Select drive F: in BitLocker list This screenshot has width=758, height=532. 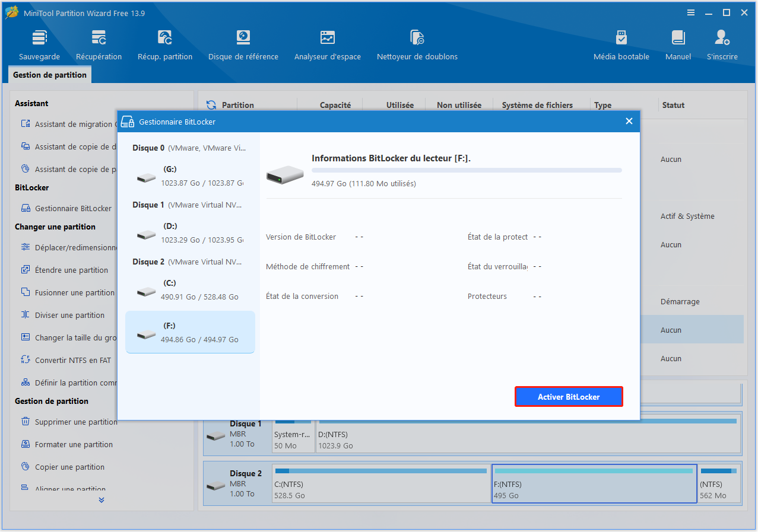190,332
